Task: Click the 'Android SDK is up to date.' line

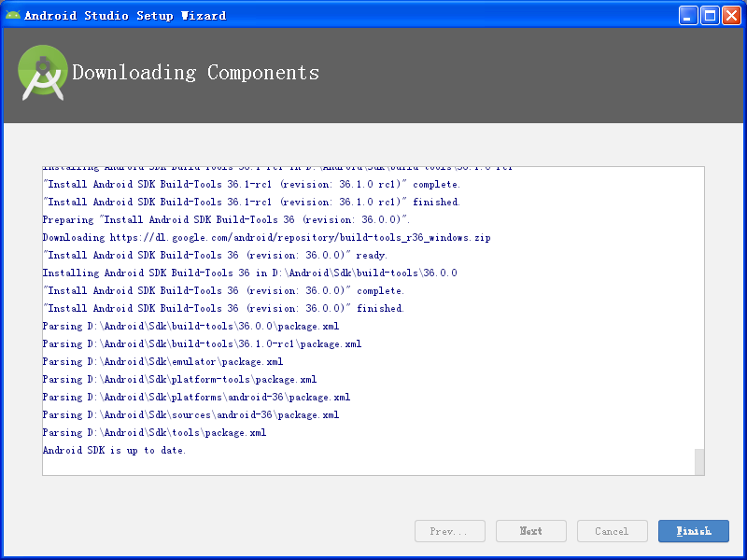Action: [x=114, y=450]
